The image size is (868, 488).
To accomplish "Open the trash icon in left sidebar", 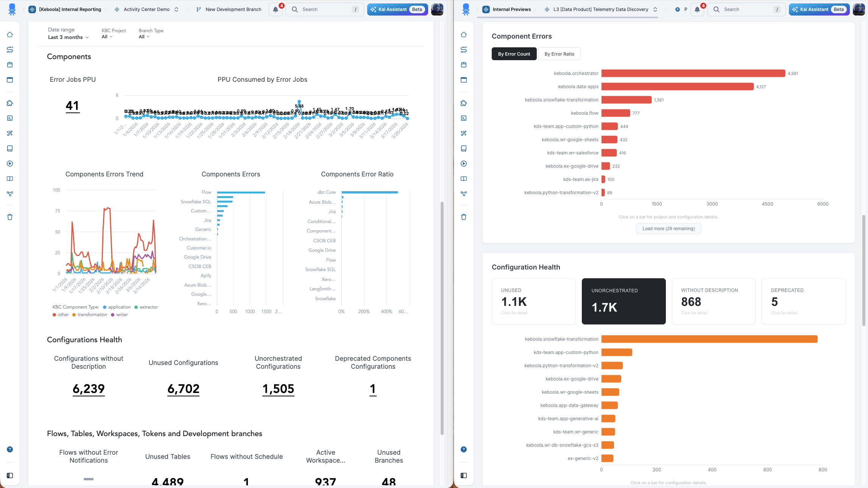I will (x=10, y=217).
